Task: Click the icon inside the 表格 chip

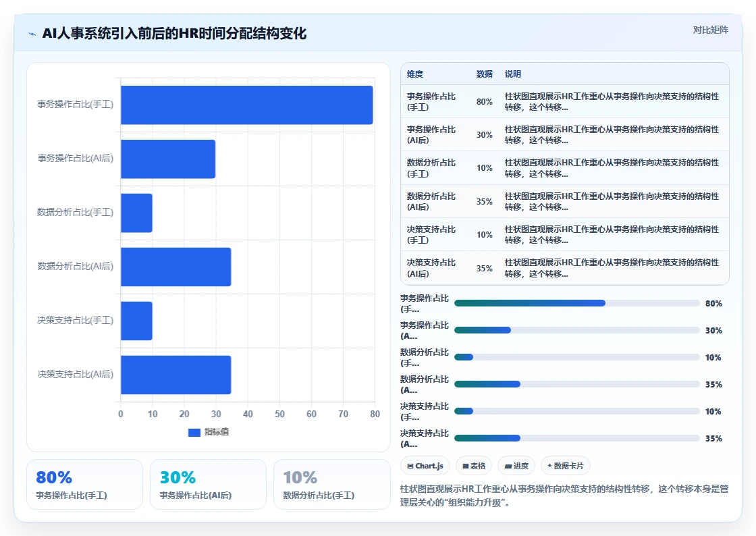Action: tap(466, 466)
